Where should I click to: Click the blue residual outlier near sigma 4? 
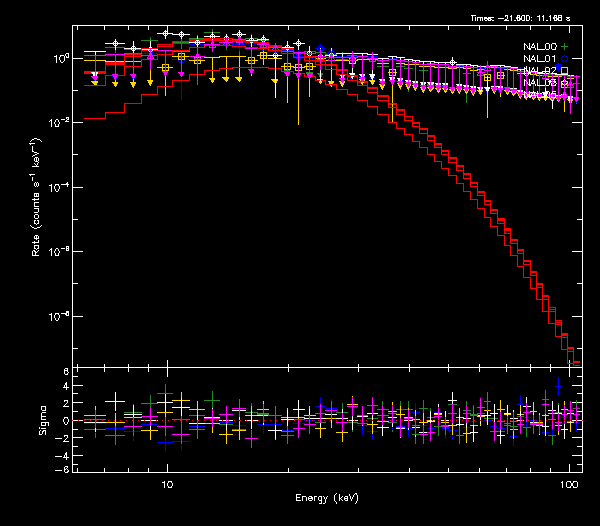point(559,386)
